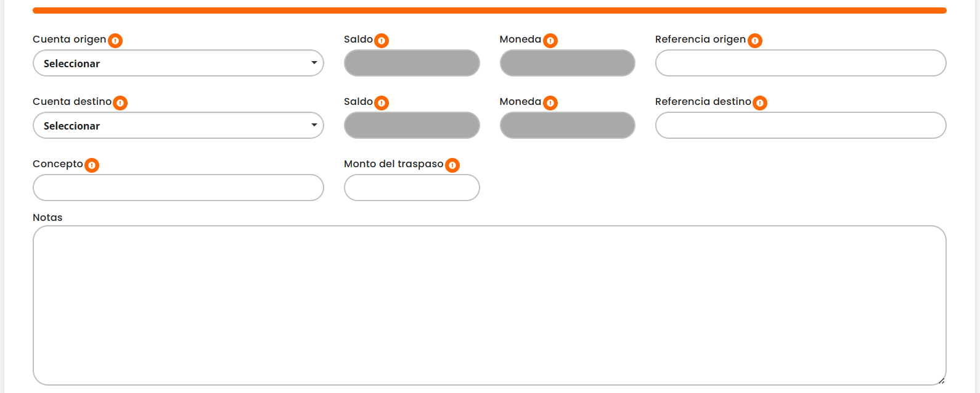
Task: Click the Monto del traspaso field
Action: coord(412,188)
